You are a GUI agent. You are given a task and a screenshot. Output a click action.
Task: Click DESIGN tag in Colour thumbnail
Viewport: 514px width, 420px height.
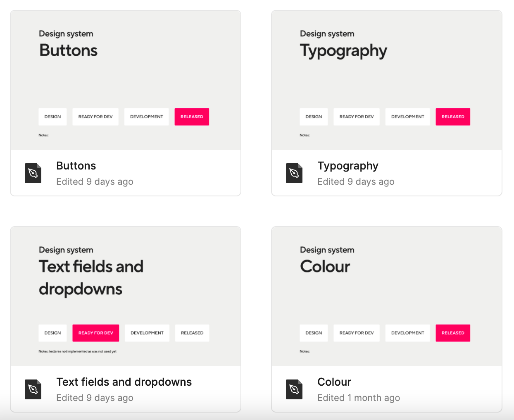pyautogui.click(x=314, y=333)
